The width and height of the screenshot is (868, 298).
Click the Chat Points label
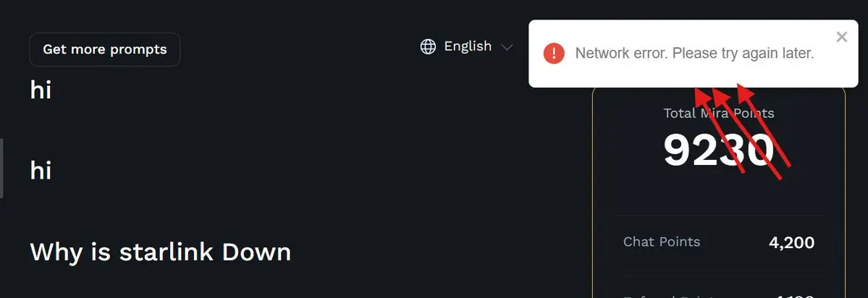(662, 242)
